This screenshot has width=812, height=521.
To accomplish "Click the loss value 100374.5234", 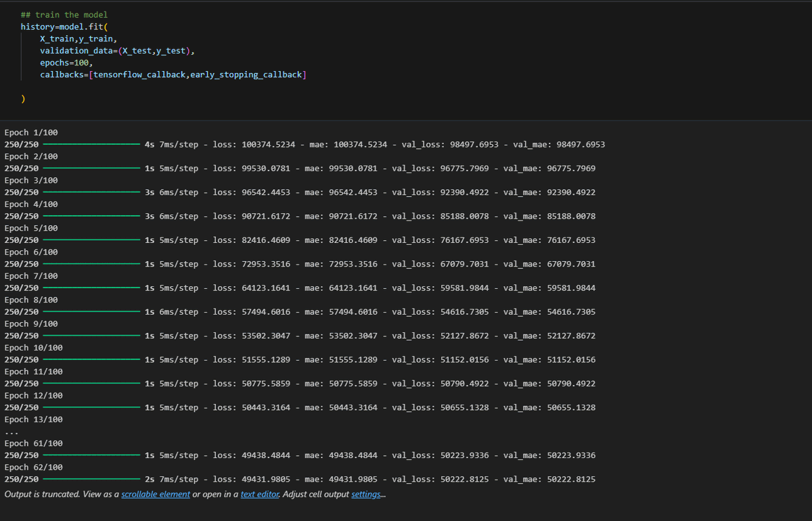I will (x=268, y=145).
